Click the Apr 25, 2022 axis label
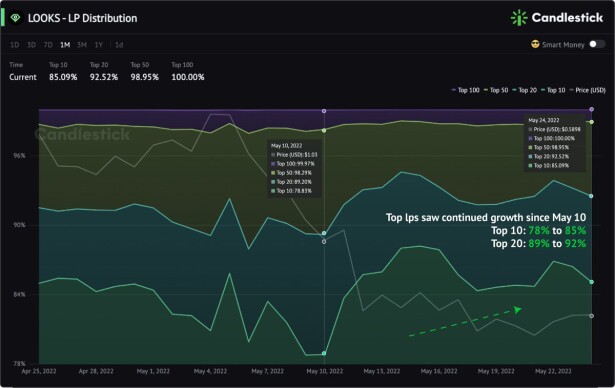 tap(39, 371)
